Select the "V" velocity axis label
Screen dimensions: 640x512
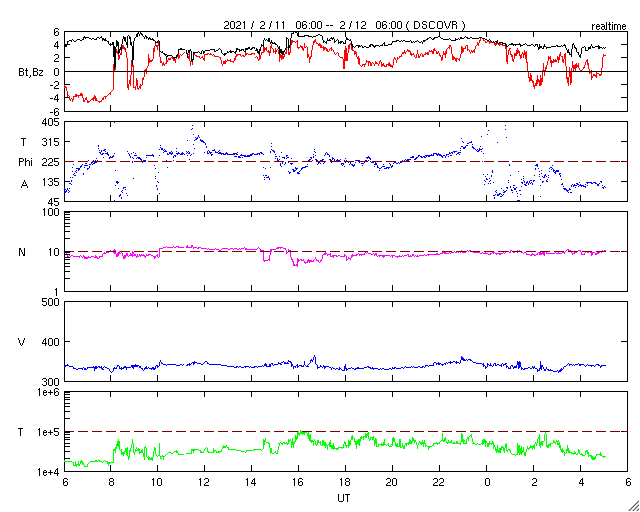tap(22, 342)
